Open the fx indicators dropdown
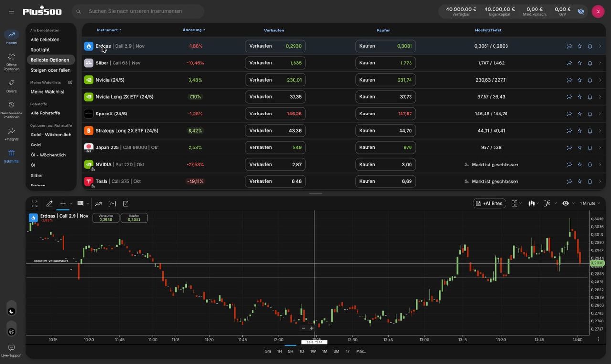The width and height of the screenshot is (611, 364). pyautogui.click(x=549, y=203)
